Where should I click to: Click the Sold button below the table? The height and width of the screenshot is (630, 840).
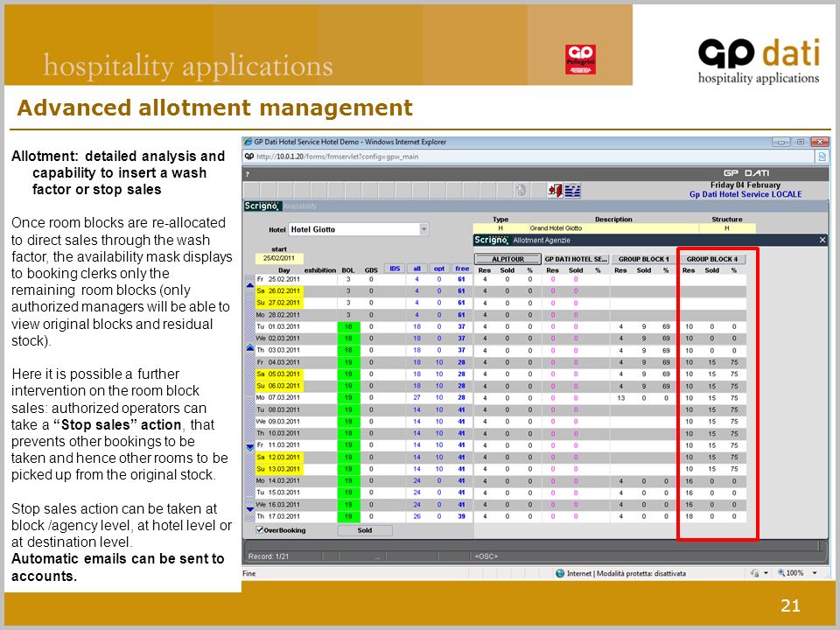pos(365,530)
